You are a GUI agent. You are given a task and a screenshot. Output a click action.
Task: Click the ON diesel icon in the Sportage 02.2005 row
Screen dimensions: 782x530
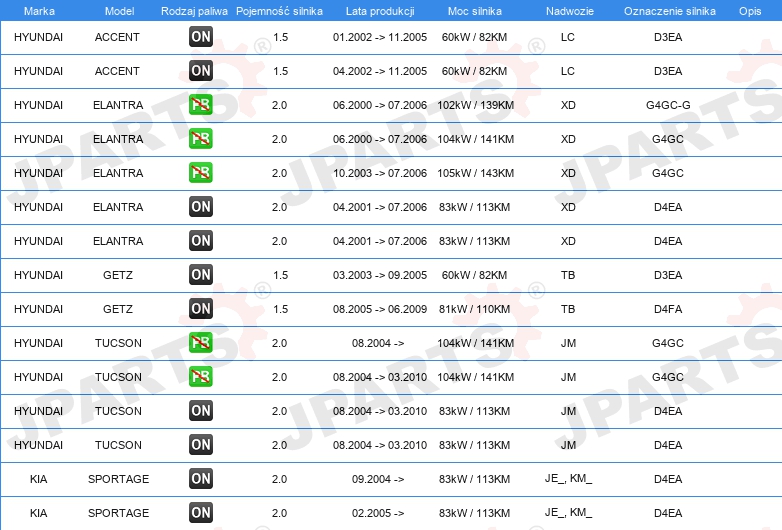pos(200,513)
